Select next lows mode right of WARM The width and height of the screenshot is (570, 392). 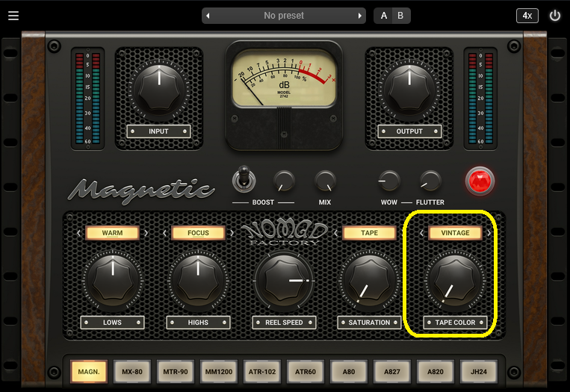click(x=146, y=233)
